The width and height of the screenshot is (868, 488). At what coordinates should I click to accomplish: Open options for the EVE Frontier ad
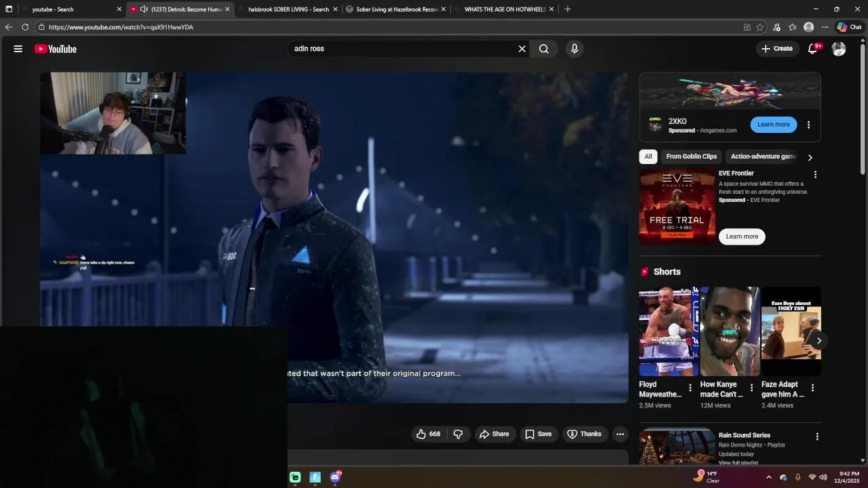click(815, 175)
